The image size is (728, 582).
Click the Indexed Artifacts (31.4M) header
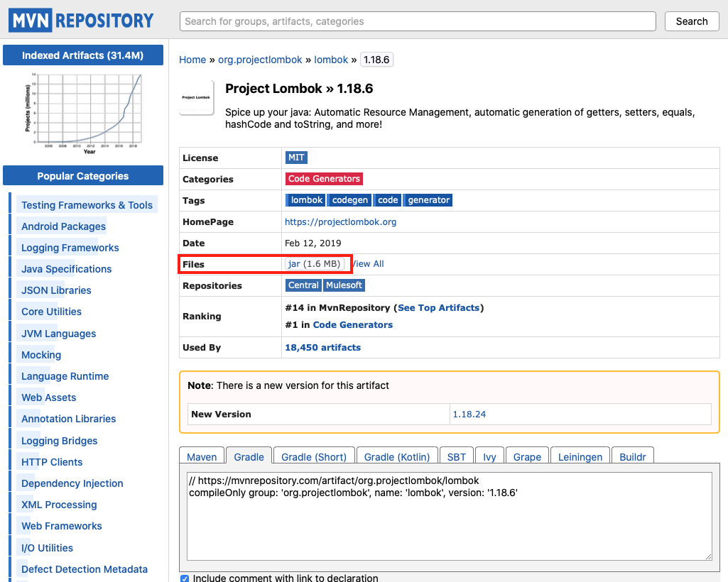click(x=83, y=55)
